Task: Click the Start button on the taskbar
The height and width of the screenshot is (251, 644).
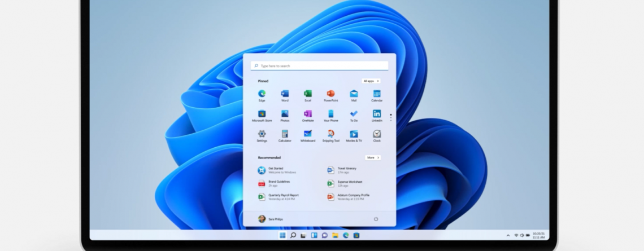Action: pos(282,235)
